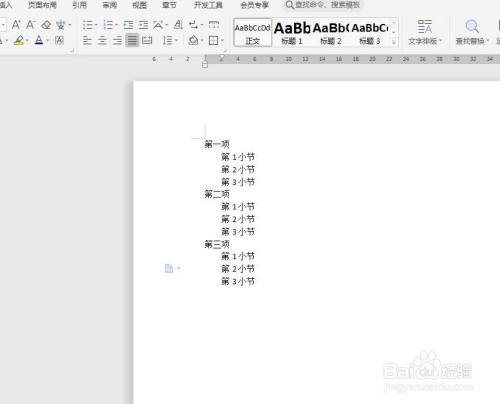Apply the 标题 2 heading style
The width and height of the screenshot is (500, 404).
tap(331, 32)
